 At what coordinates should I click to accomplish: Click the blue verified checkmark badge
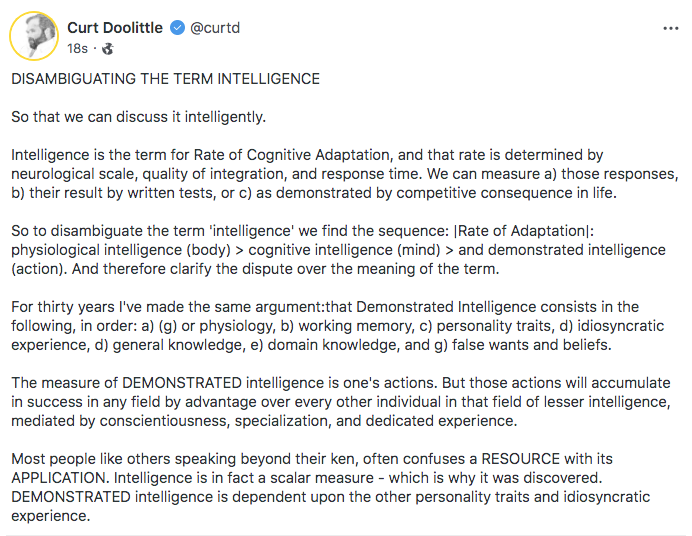click(177, 28)
